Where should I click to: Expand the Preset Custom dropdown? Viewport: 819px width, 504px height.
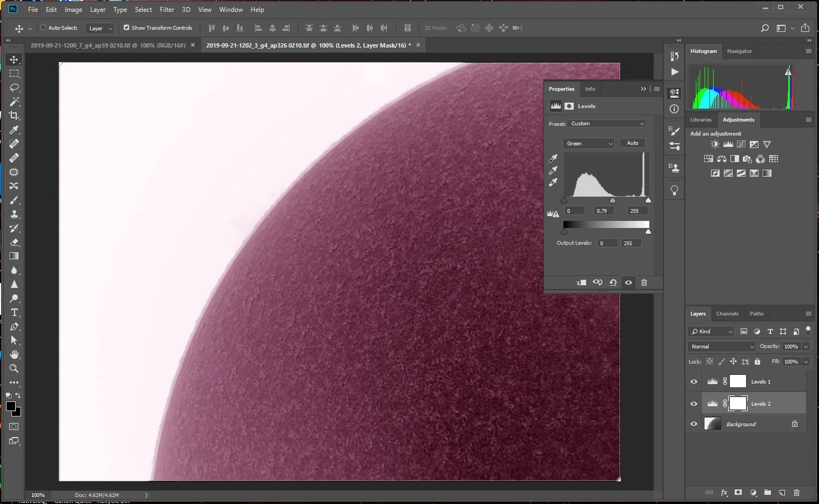[607, 124]
